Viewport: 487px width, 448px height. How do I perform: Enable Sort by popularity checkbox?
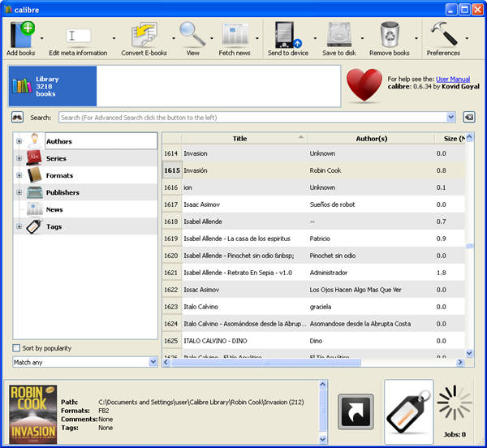(17, 348)
